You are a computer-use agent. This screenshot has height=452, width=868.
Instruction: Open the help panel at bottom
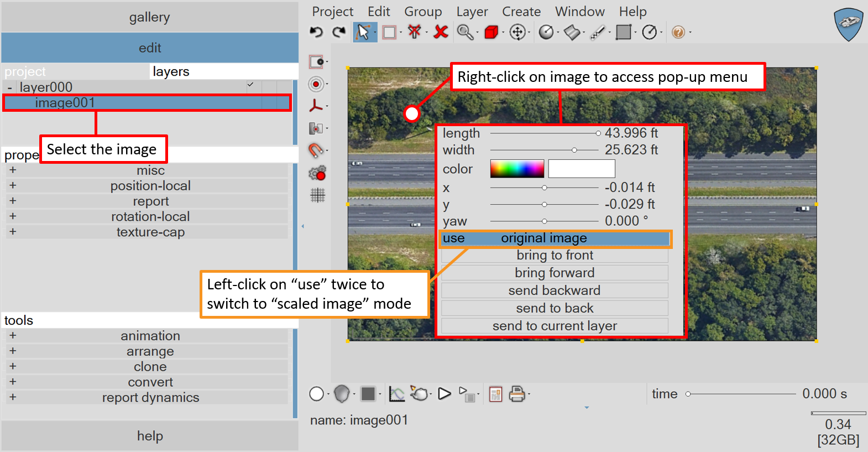point(150,436)
